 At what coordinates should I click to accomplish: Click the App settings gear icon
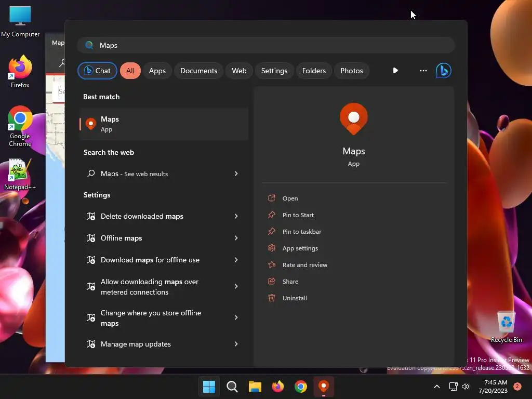coord(271,248)
